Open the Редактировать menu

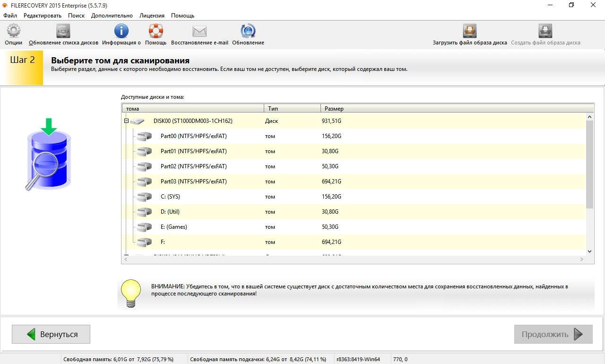point(43,16)
